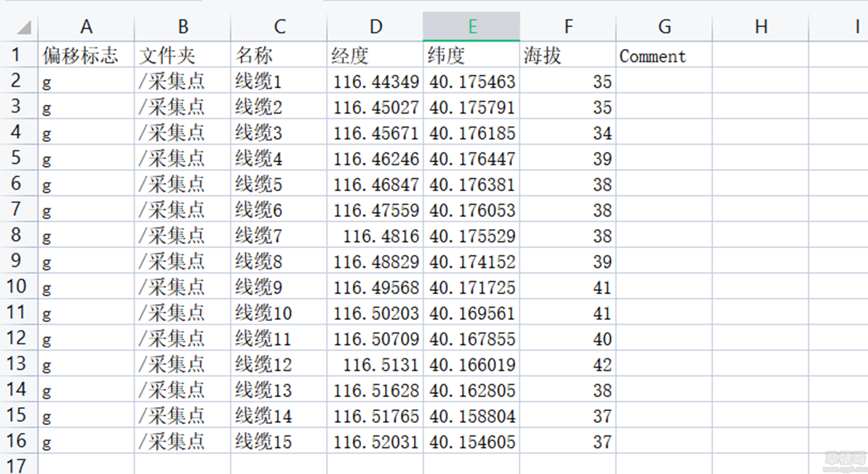Screen dimensions: 868x474
Task: Select latitude cell 40.171725
Action: tap(471, 286)
